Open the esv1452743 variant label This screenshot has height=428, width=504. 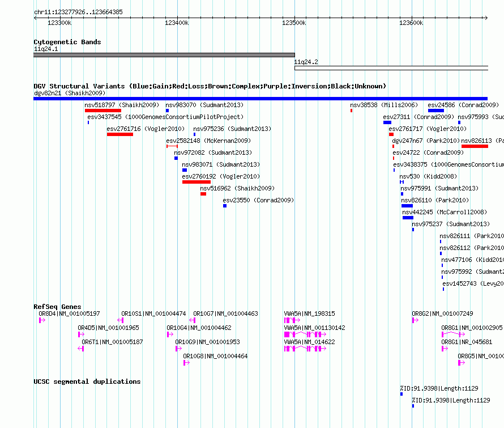[473, 283]
